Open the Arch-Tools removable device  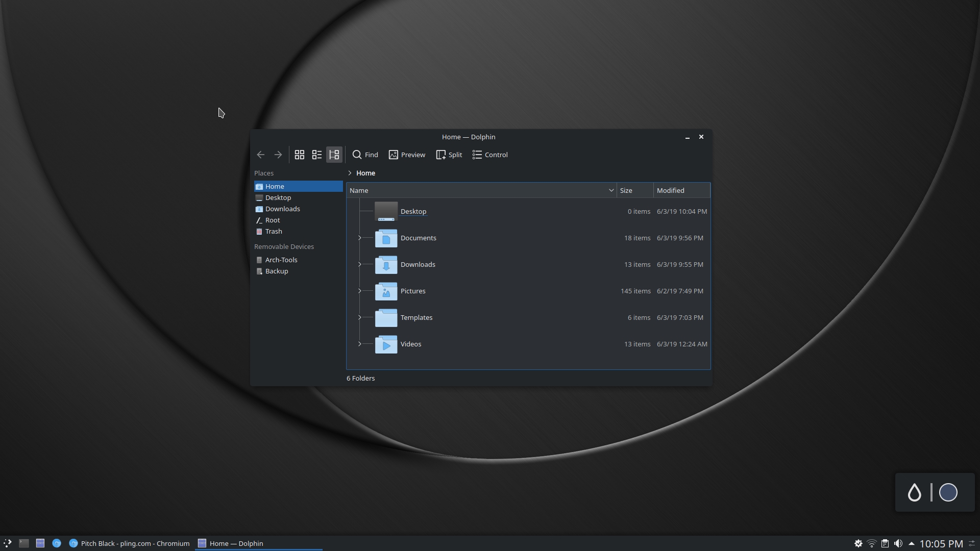click(299, 260)
